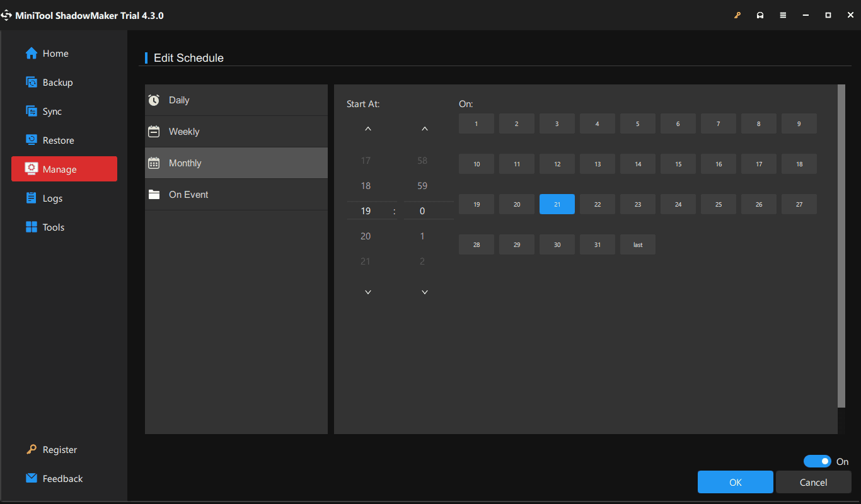Select day 15 of the month
The height and width of the screenshot is (504, 861).
(x=678, y=164)
